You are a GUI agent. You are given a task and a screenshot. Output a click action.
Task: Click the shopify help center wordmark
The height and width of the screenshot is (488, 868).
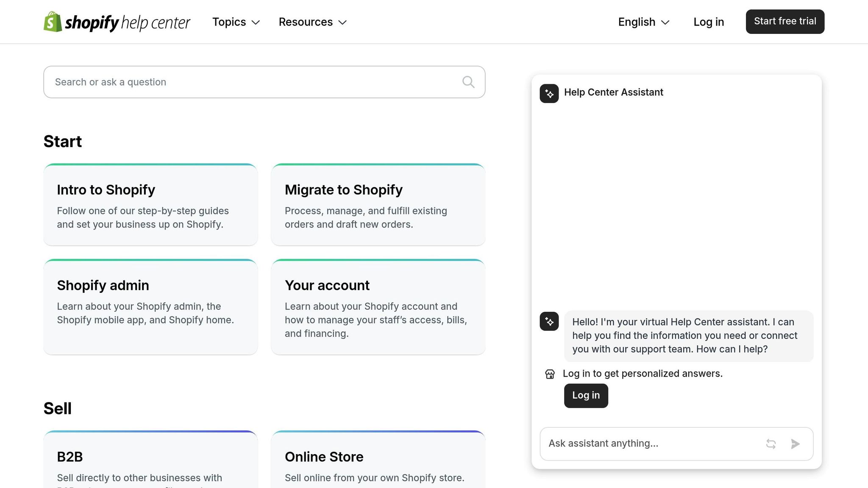pyautogui.click(x=127, y=22)
